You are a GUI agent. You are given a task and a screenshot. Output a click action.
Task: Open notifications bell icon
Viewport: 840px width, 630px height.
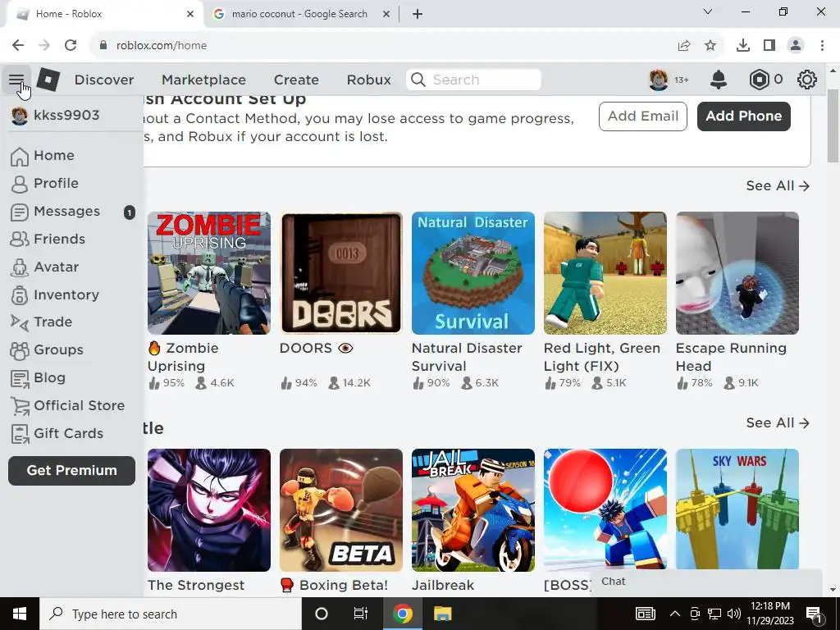(719, 80)
